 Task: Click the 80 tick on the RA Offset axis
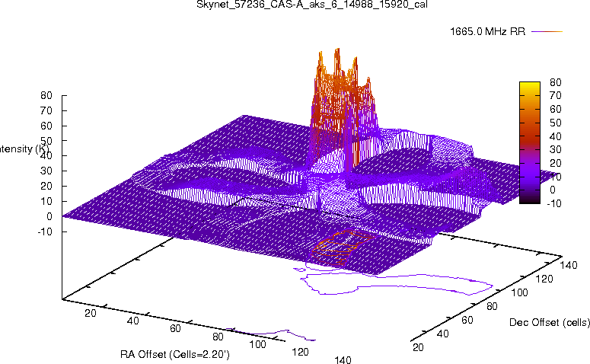218,337
